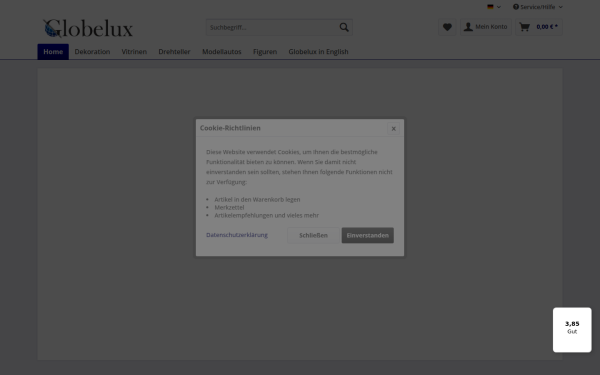The height and width of the screenshot is (375, 600).
Task: Expand the Service/Hilfe dropdown
Action: coord(538,7)
